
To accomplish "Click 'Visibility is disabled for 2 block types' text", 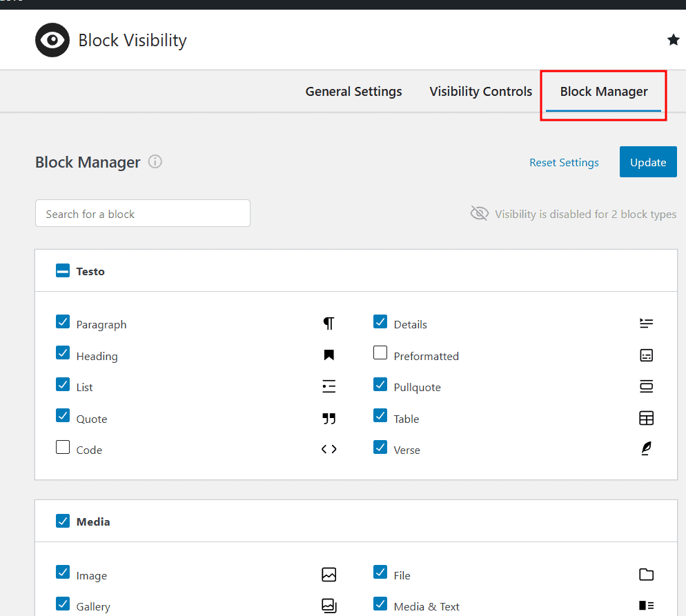I will click(x=585, y=215).
